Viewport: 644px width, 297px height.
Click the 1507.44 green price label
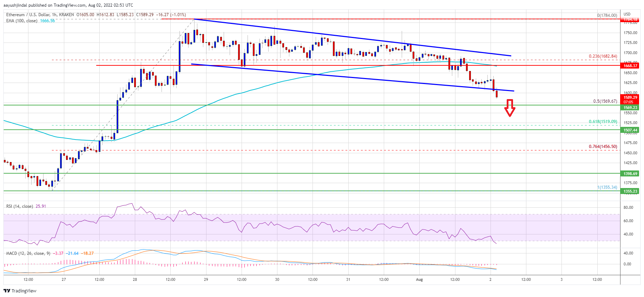[x=630, y=130]
